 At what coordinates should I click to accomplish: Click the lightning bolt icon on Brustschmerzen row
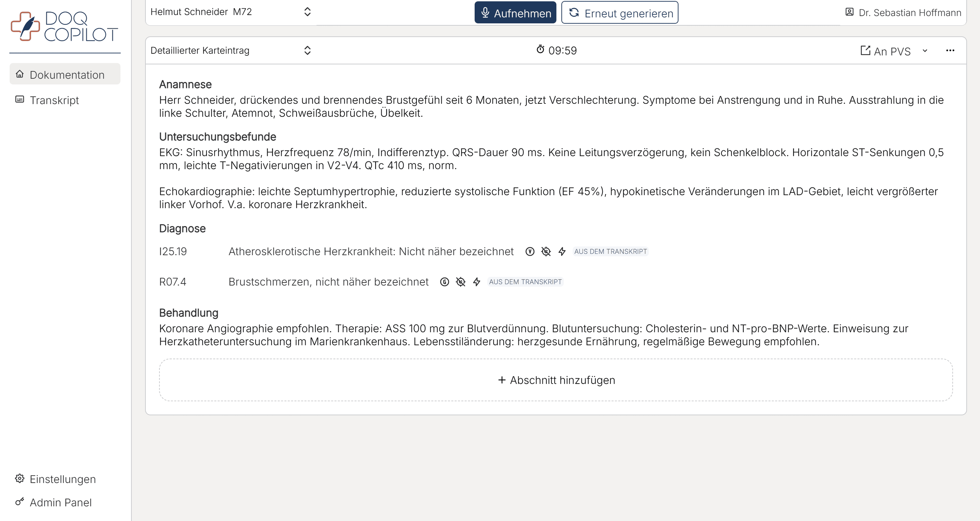click(476, 282)
